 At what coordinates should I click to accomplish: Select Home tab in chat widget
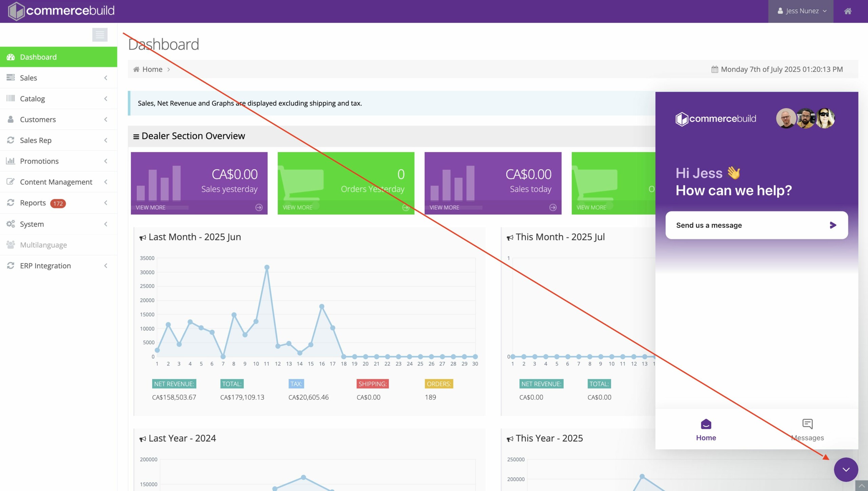point(706,430)
